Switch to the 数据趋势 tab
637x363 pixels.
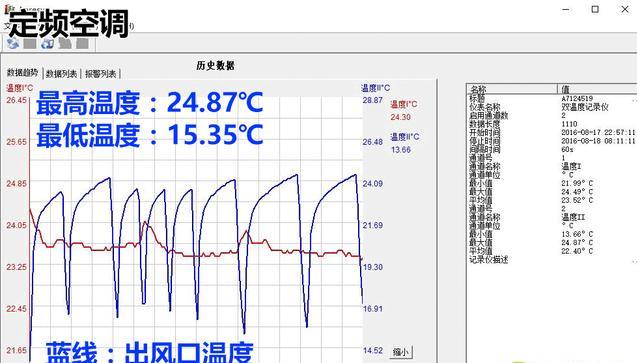click(x=22, y=73)
